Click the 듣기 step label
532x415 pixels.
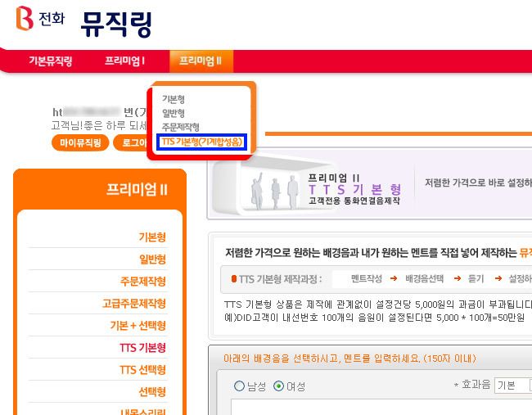pyautogui.click(x=476, y=278)
